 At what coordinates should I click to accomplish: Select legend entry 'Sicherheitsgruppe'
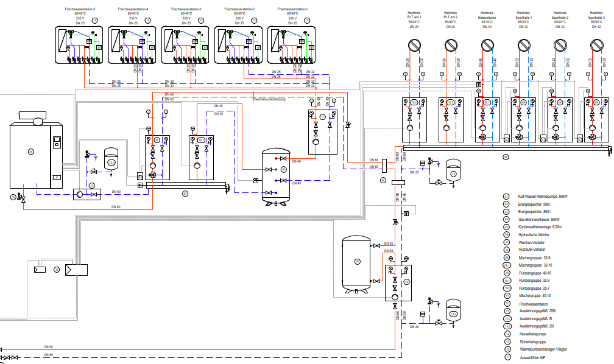pos(533,342)
